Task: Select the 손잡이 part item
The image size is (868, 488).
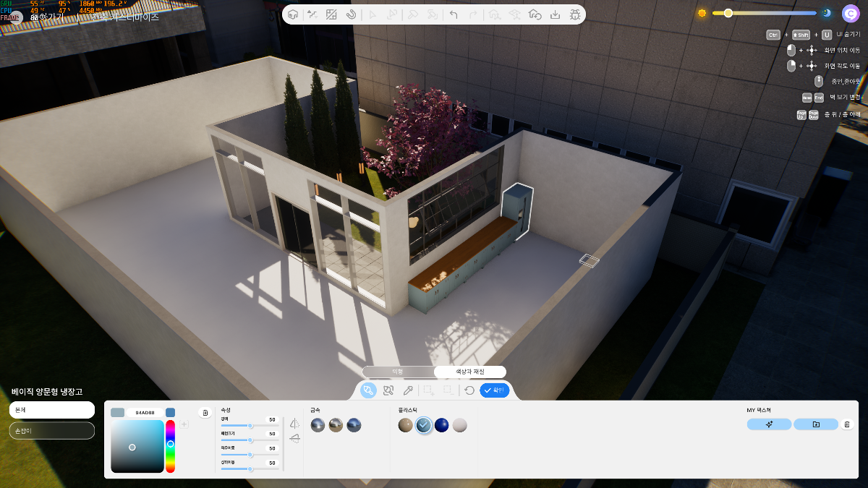Action: click(x=52, y=430)
